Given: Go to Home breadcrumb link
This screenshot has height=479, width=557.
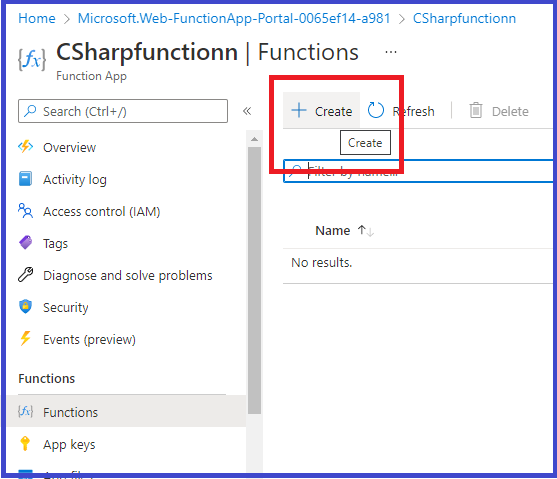Looking at the screenshot, I should point(37,18).
